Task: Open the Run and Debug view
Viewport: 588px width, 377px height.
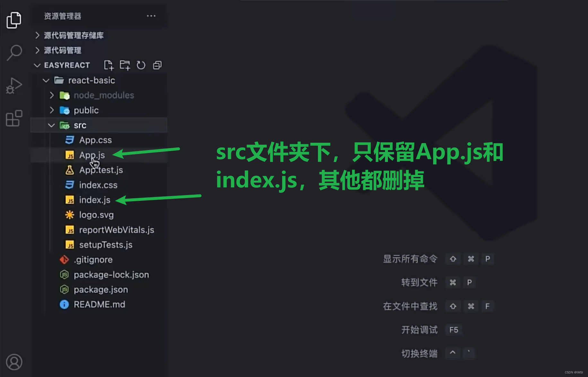Action: (14, 86)
